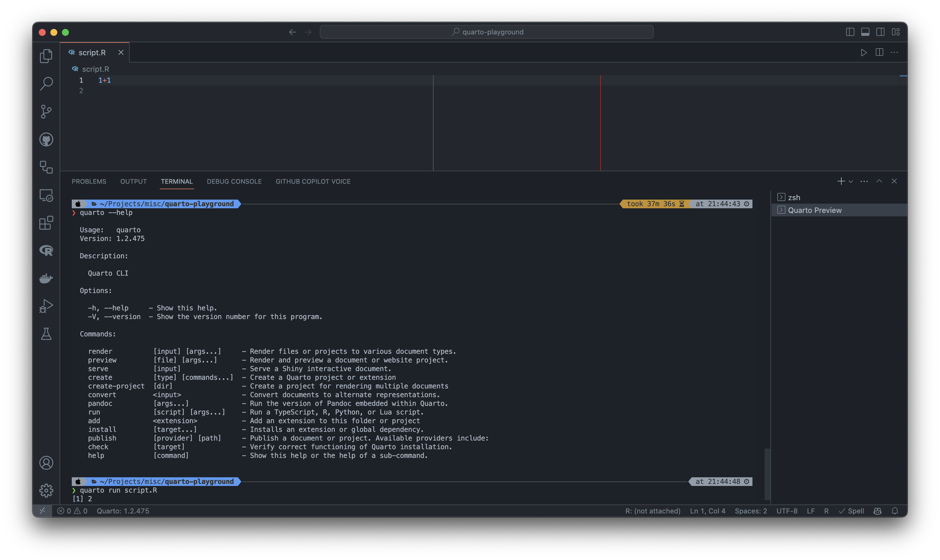Open Remote Explorer in activity bar
The width and height of the screenshot is (940, 560).
click(46, 195)
